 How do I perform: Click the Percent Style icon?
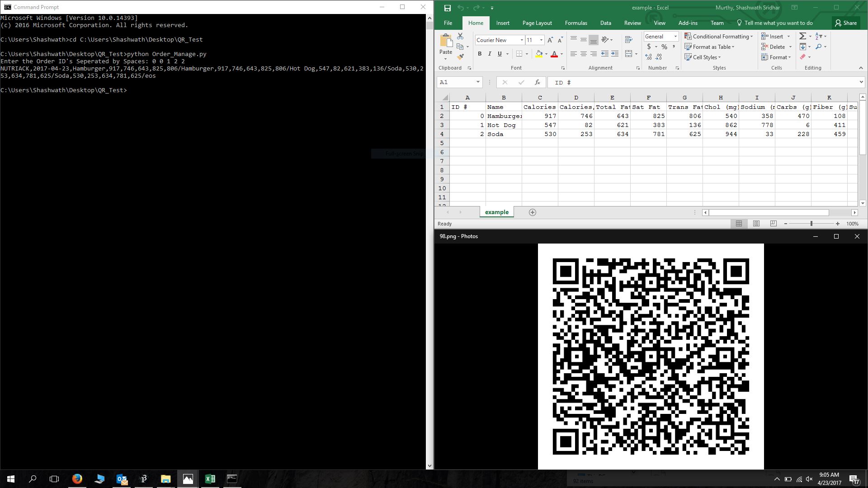point(664,47)
